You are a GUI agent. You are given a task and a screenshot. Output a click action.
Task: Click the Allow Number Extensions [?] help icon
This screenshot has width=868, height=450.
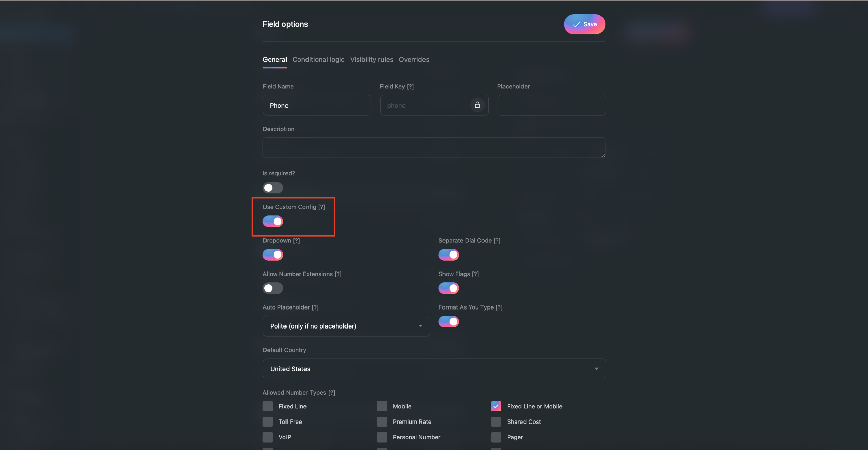coord(338,274)
